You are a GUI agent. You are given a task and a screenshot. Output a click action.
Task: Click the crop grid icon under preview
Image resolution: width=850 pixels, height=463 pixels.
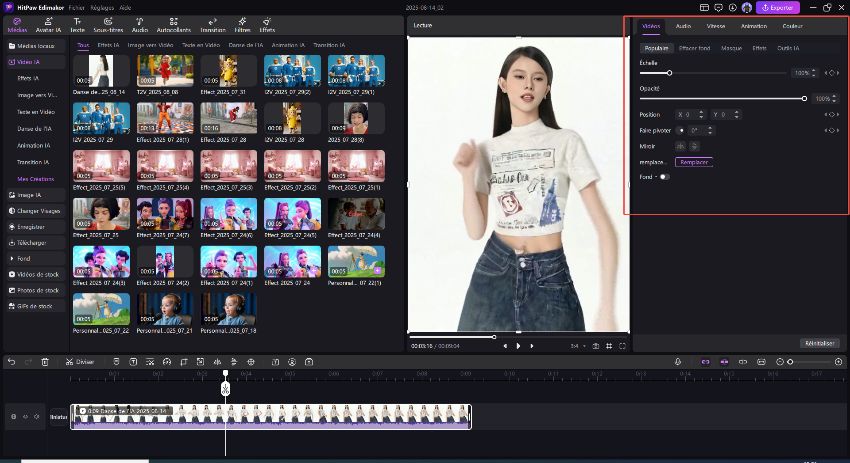tap(609, 346)
